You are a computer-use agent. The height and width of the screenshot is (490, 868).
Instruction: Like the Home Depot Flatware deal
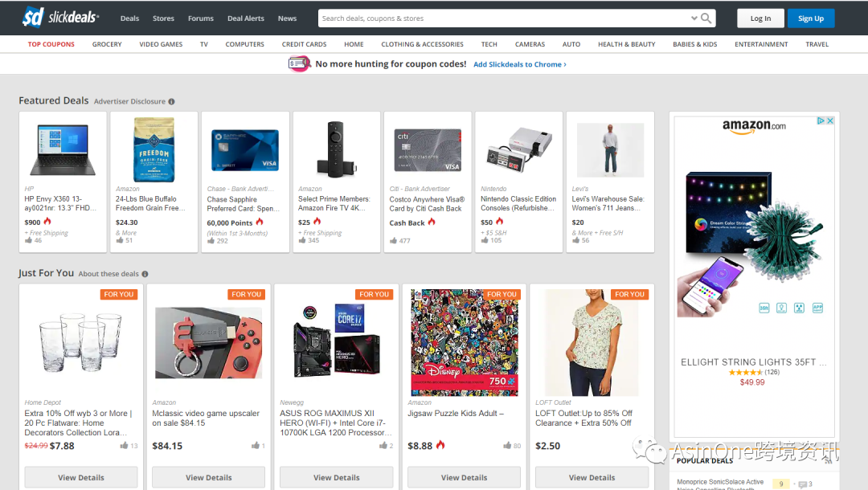[x=124, y=445]
